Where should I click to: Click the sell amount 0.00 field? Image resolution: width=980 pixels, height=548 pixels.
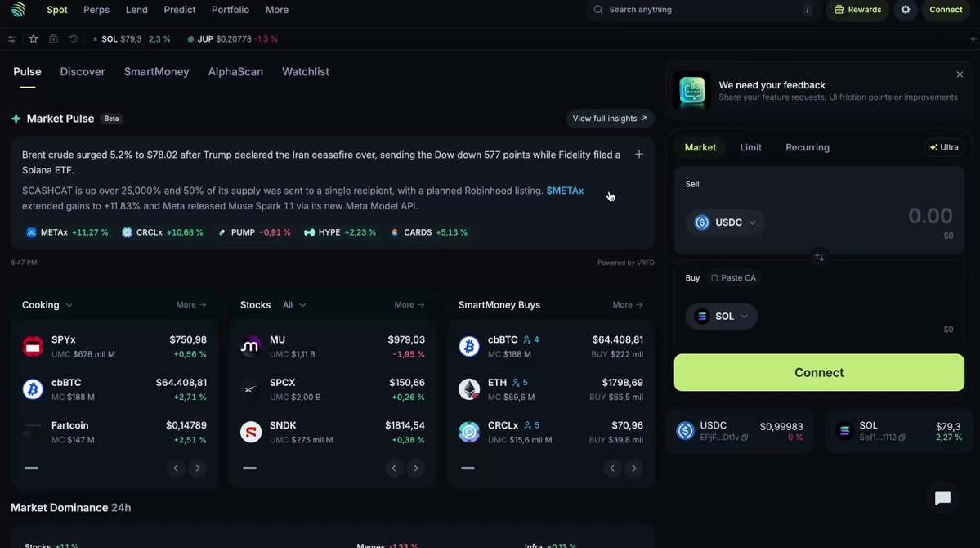[x=930, y=216]
